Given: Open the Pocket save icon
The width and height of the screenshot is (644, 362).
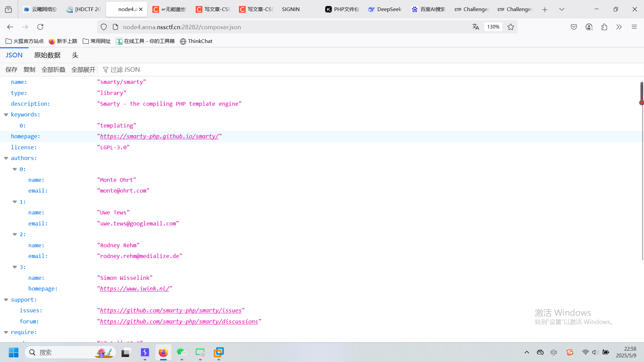Looking at the screenshot, I should [x=574, y=27].
